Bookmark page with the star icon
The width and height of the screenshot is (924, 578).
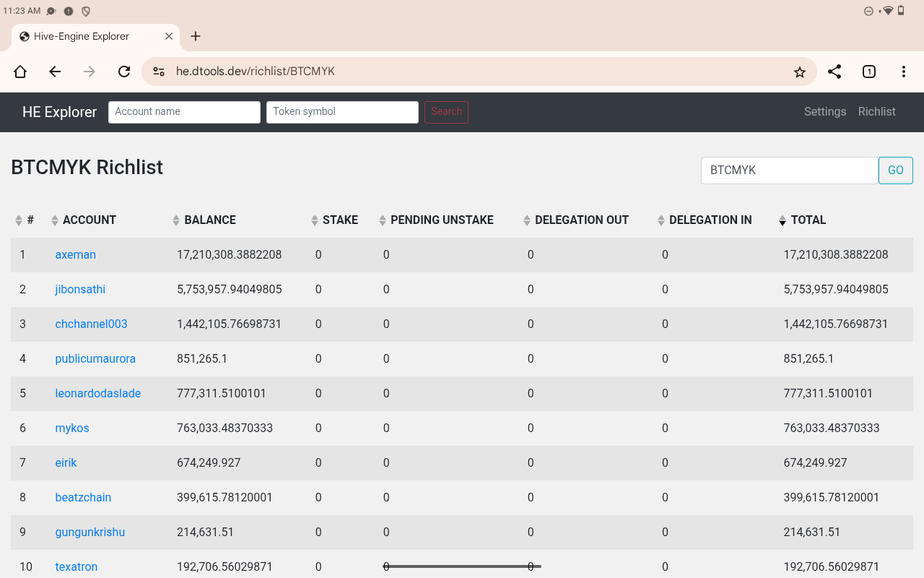799,72
